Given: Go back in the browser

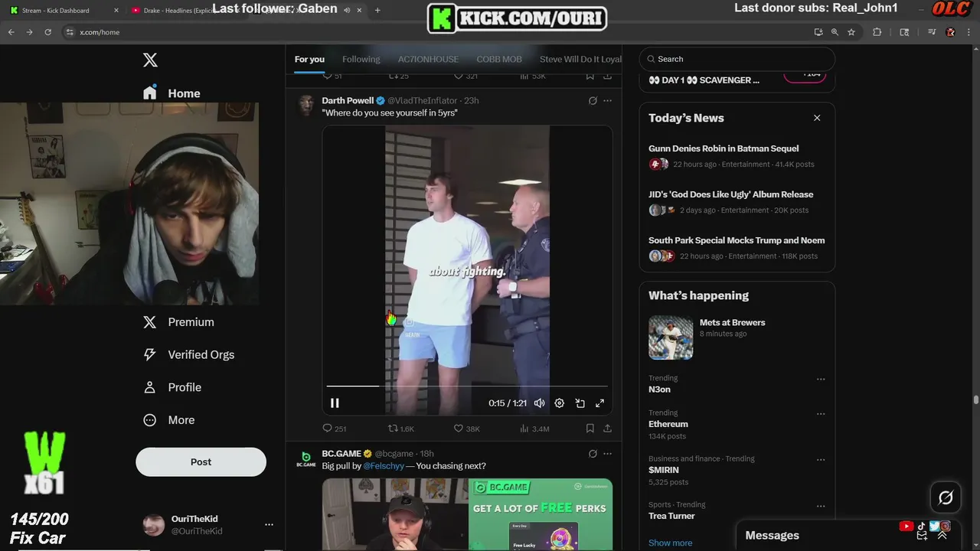Looking at the screenshot, I should 11,32.
